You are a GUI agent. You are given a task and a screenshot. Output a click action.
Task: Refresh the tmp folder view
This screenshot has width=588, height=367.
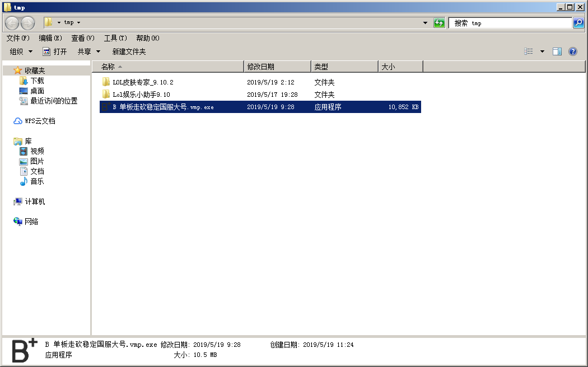pos(439,23)
